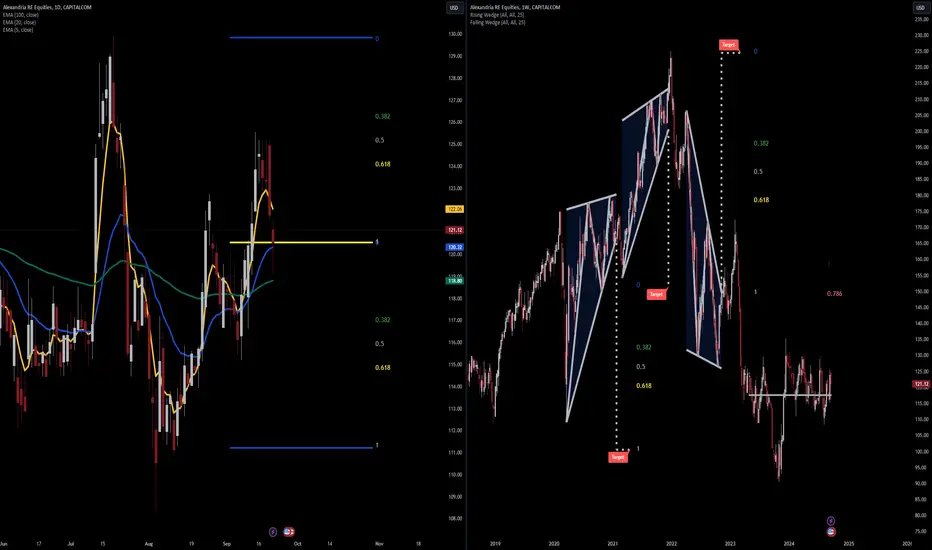Select the white horizontal line on weekly chart

coord(789,395)
